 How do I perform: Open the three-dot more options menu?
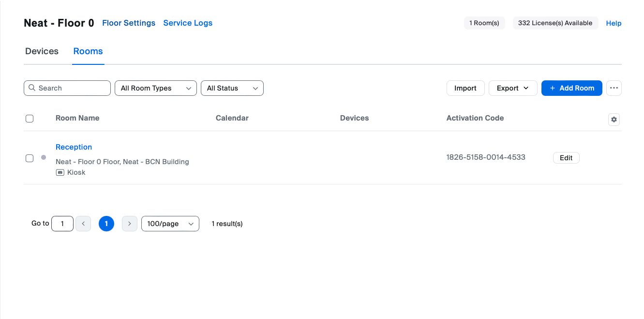coord(614,88)
